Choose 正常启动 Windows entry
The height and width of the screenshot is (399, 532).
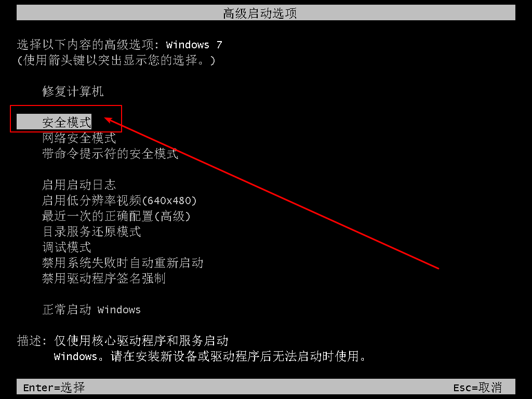[91, 310]
